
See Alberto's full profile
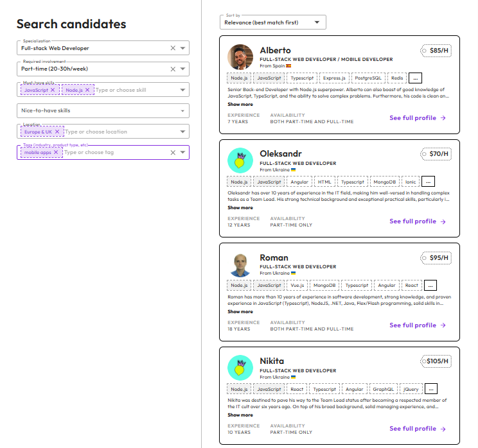point(417,118)
